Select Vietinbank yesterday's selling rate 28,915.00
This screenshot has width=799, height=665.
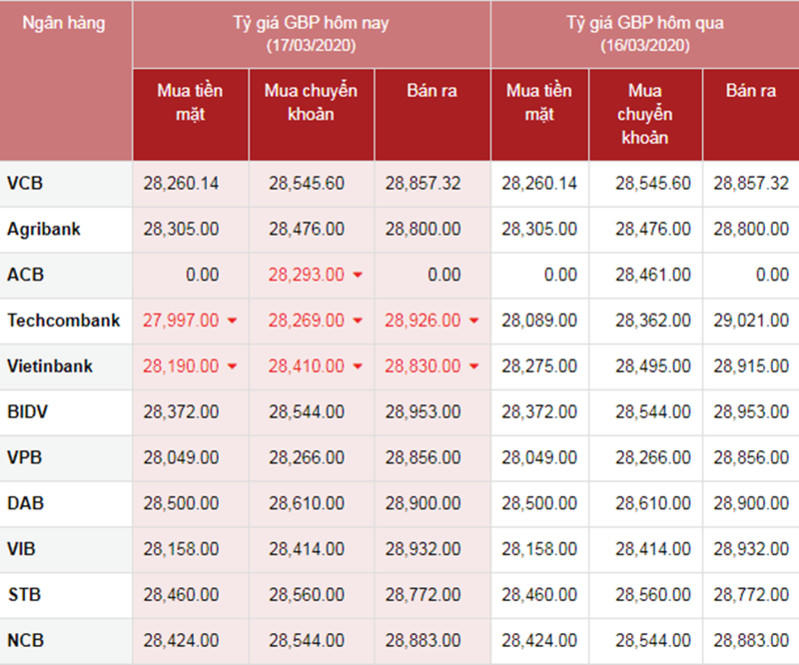[751, 366]
